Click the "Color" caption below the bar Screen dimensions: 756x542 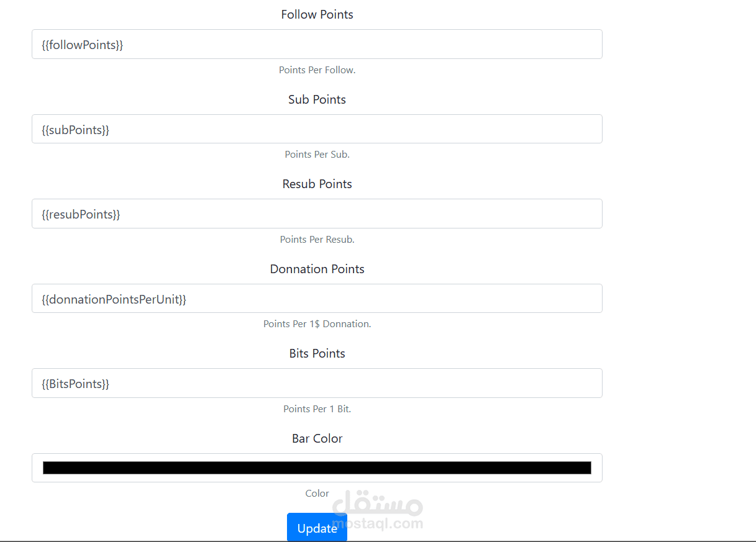coord(317,494)
